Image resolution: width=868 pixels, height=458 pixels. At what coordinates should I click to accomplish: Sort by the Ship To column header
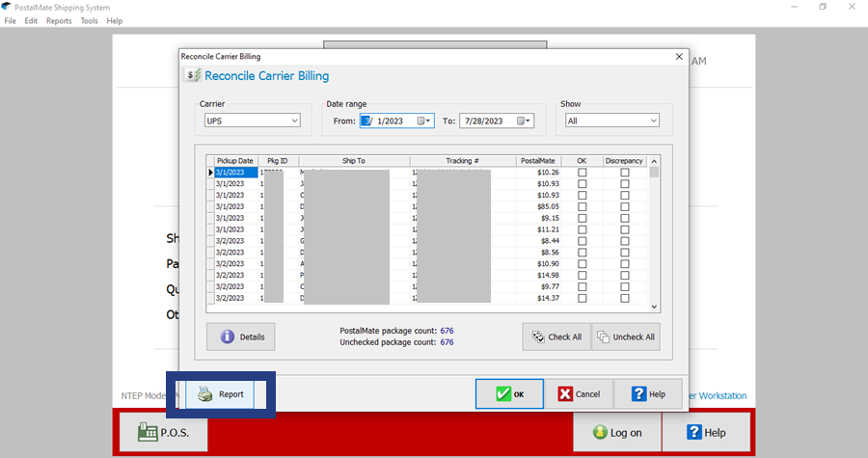click(x=354, y=161)
